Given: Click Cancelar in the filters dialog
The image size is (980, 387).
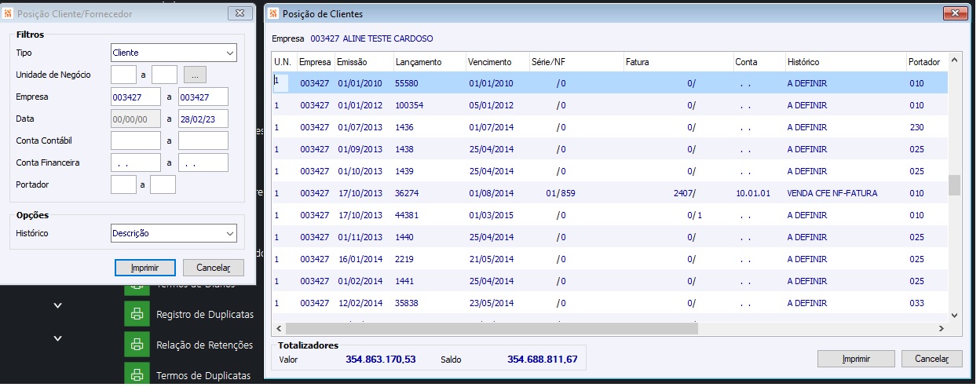Looking at the screenshot, I should click(x=213, y=268).
